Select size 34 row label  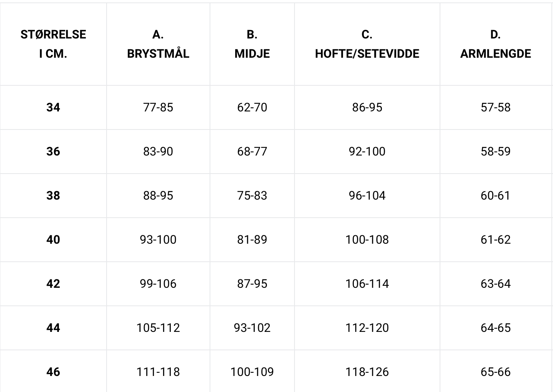[x=53, y=107]
